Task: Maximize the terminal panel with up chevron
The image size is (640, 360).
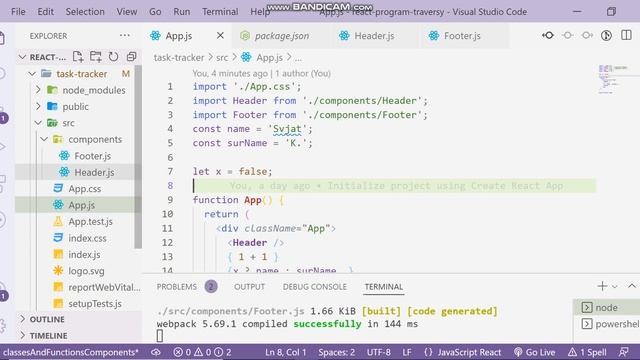Action: 631,286
